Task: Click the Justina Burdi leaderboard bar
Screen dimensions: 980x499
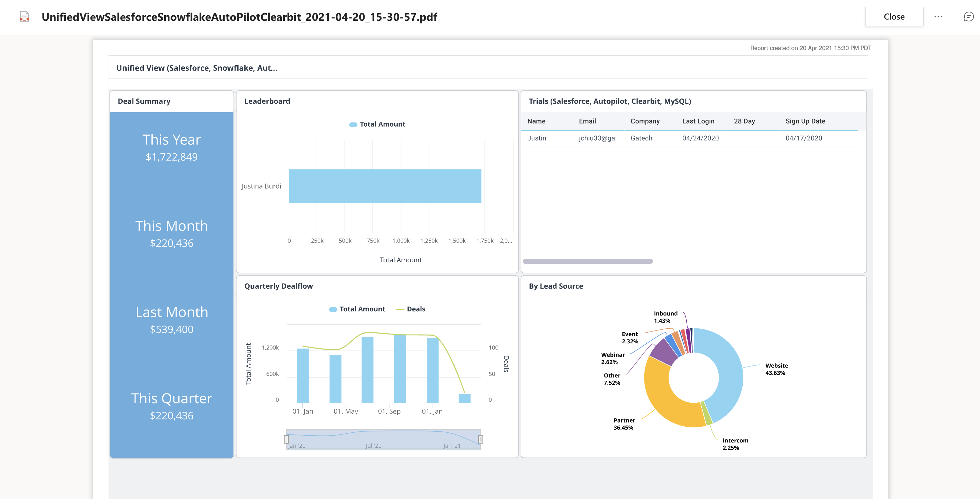Action: click(385, 186)
